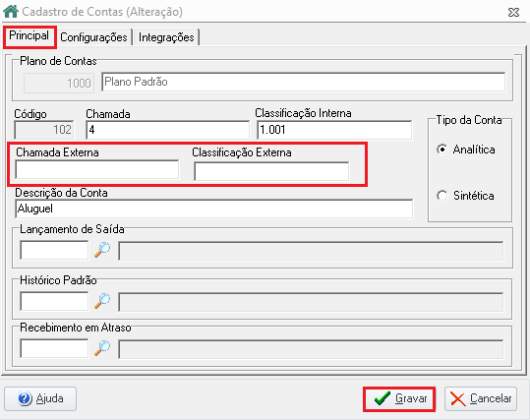Click the green checkmark on Gravar
Screen dimensions: 530x420
pyautogui.click(x=383, y=398)
